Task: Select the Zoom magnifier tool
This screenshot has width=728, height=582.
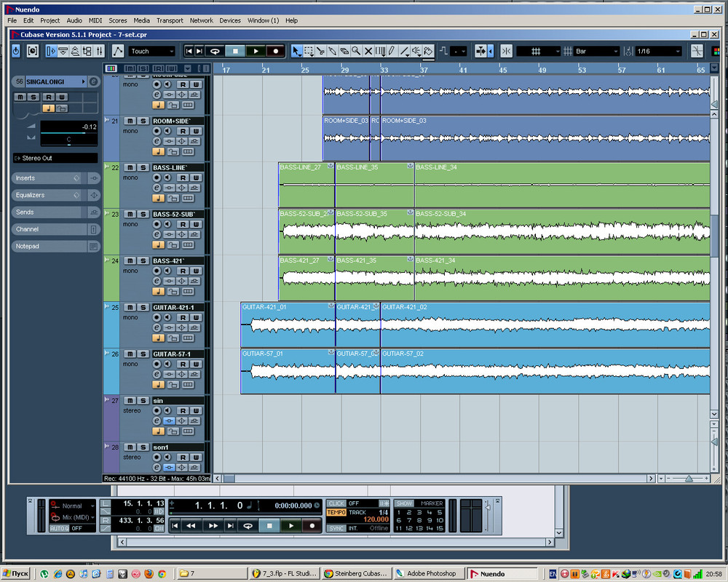Action: pos(356,51)
